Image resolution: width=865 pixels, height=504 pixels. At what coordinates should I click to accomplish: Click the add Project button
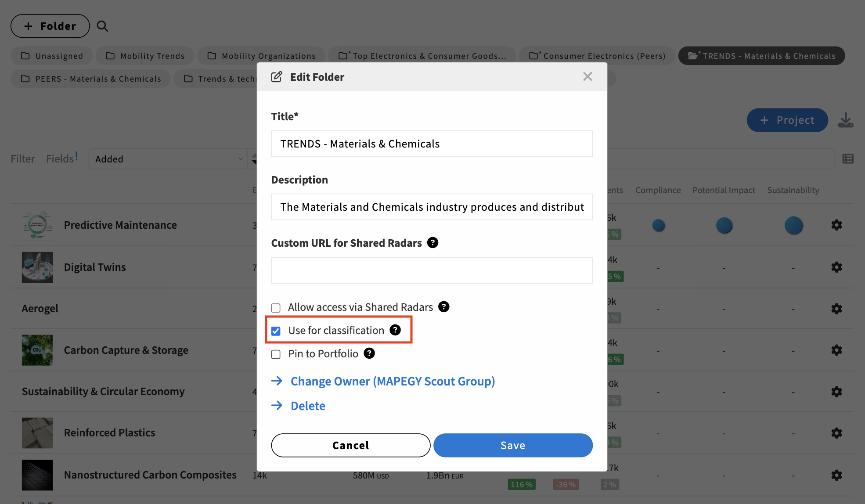click(x=787, y=120)
